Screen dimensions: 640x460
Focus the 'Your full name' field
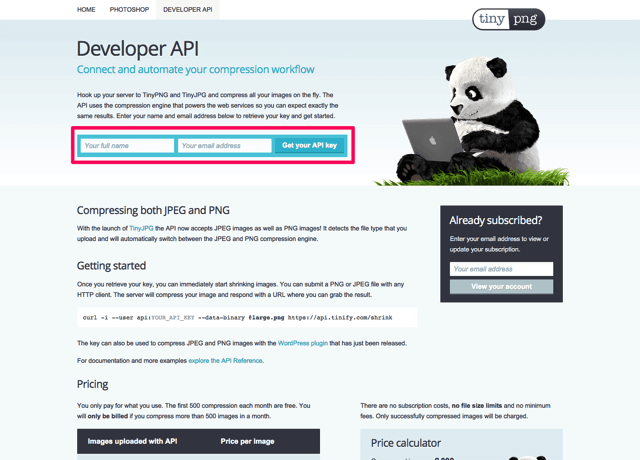[x=127, y=146]
